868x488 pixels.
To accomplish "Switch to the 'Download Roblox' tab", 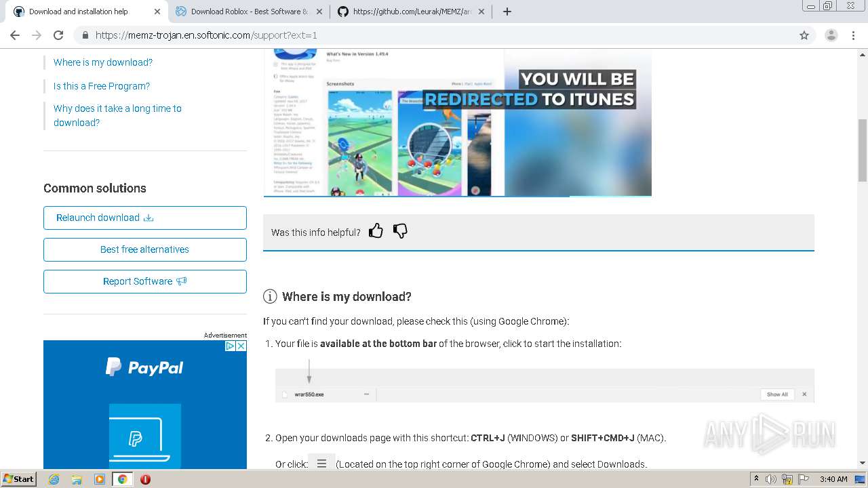I will click(249, 12).
